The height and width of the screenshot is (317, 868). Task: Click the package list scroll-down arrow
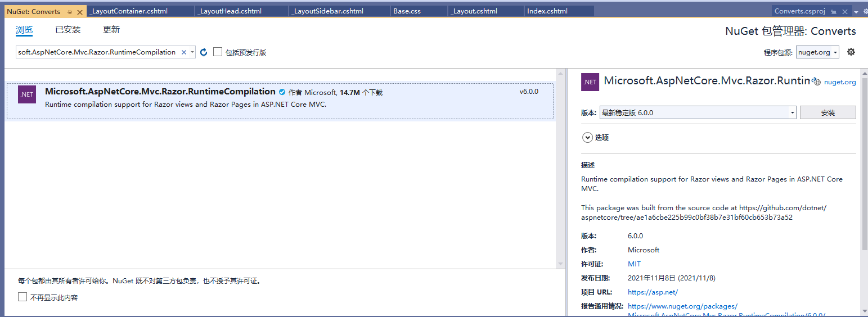[560, 264]
